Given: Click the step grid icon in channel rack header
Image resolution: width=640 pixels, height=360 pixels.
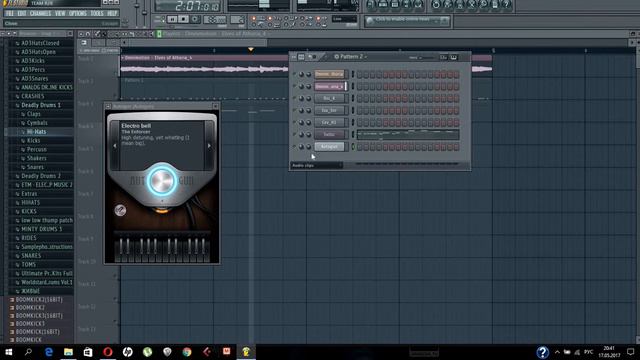Looking at the screenshot, I should pos(301,57).
